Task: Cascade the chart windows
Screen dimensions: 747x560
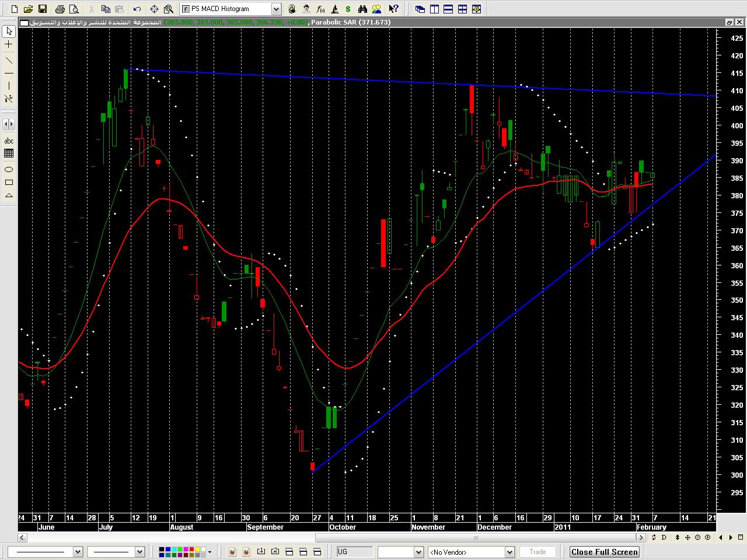Action: point(420,9)
